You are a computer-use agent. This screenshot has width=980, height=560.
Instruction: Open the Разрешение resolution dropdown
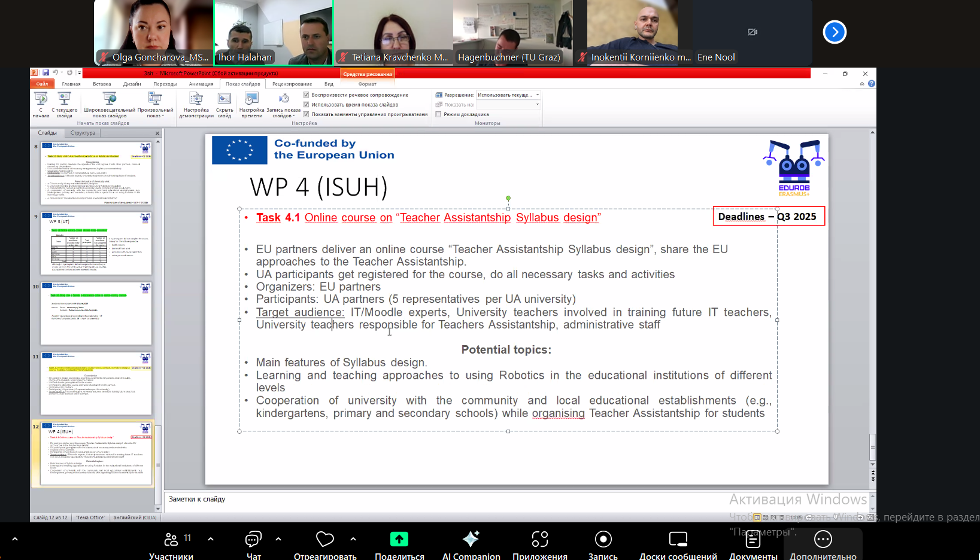pyautogui.click(x=509, y=95)
